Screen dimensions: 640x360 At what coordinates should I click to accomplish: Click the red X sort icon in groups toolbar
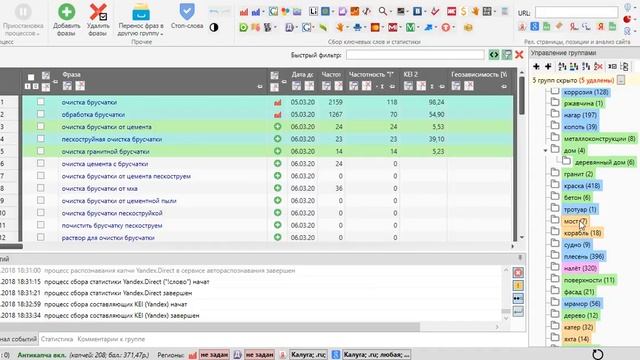[598, 66]
